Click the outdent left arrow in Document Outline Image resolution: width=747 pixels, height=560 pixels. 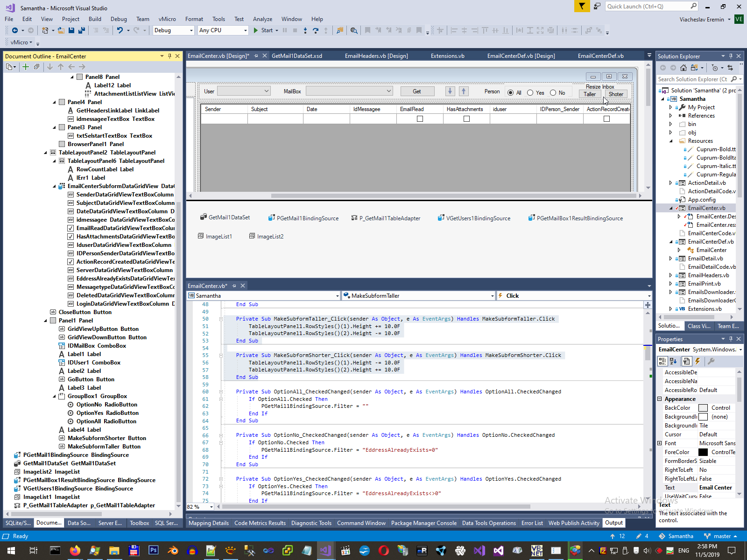coord(71,67)
